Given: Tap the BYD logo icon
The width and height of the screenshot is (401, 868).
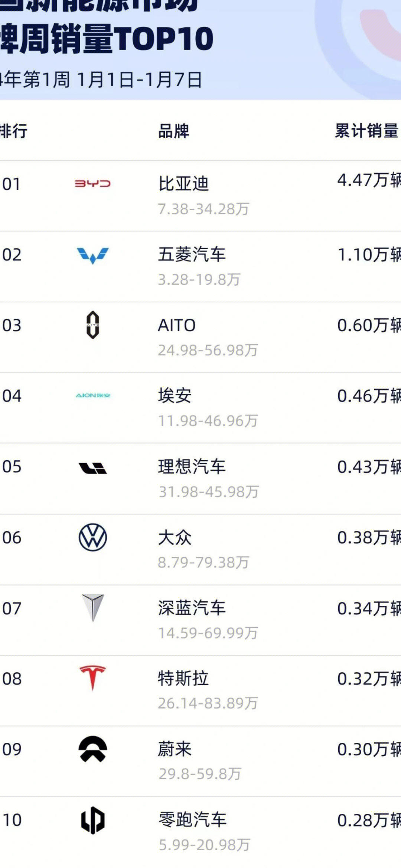Looking at the screenshot, I should click(93, 183).
